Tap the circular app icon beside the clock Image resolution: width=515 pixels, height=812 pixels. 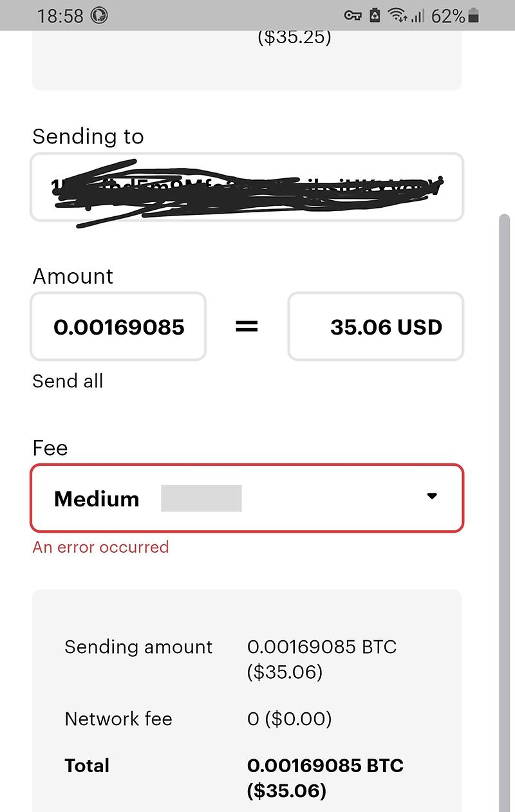pyautogui.click(x=99, y=15)
